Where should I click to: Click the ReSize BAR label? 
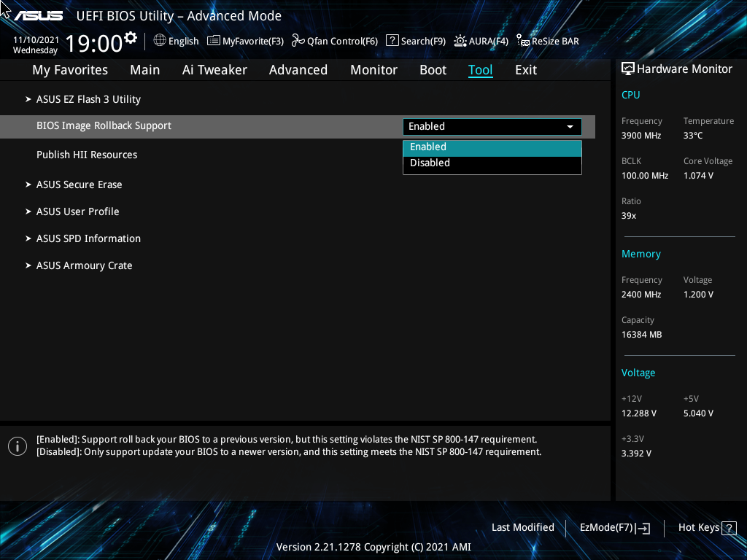click(x=555, y=42)
